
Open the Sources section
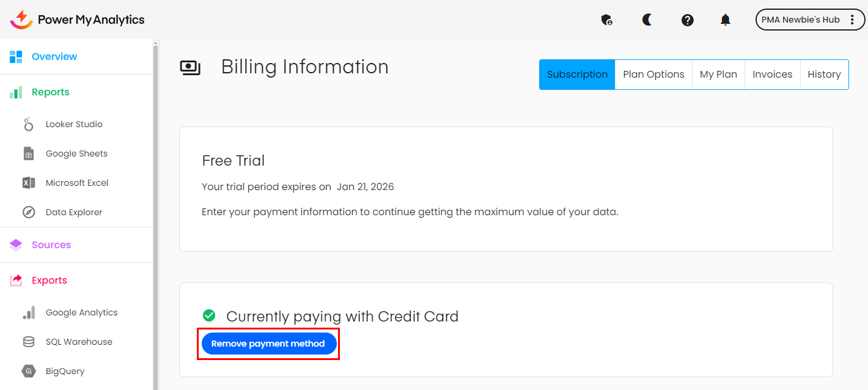pyautogui.click(x=51, y=245)
